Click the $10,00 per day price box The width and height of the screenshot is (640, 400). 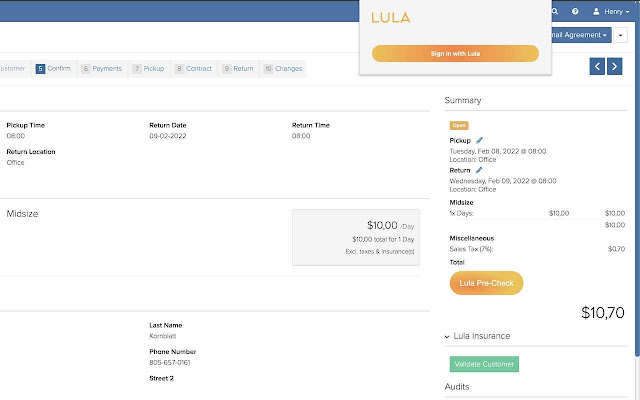click(356, 238)
